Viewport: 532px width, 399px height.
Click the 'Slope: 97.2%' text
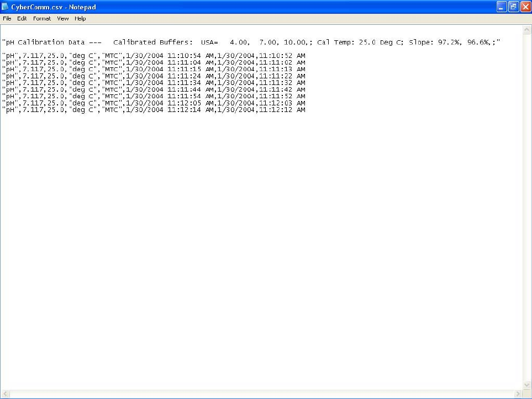435,42
